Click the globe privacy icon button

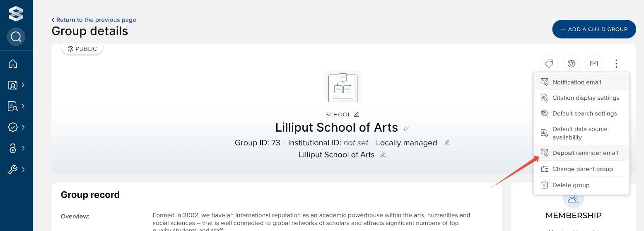coord(572,63)
